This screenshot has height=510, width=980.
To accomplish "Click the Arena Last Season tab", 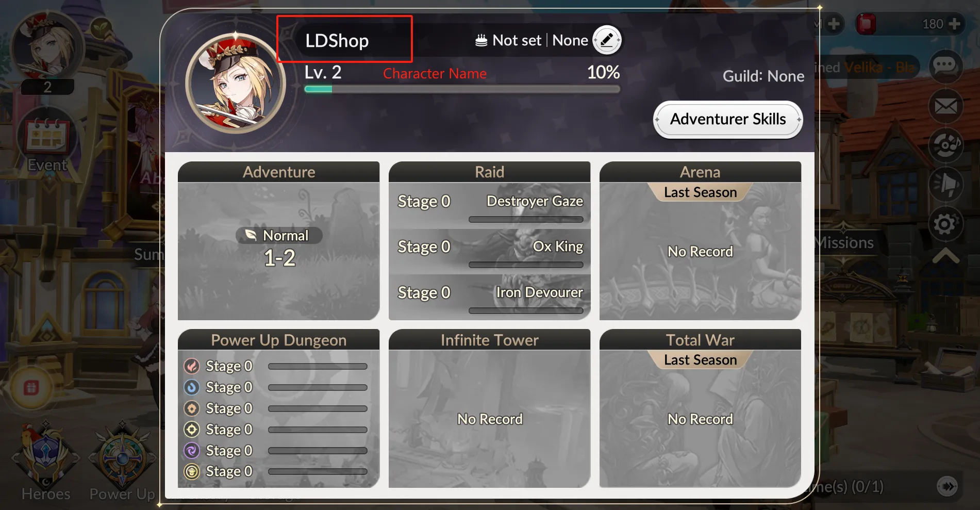I will click(x=700, y=192).
